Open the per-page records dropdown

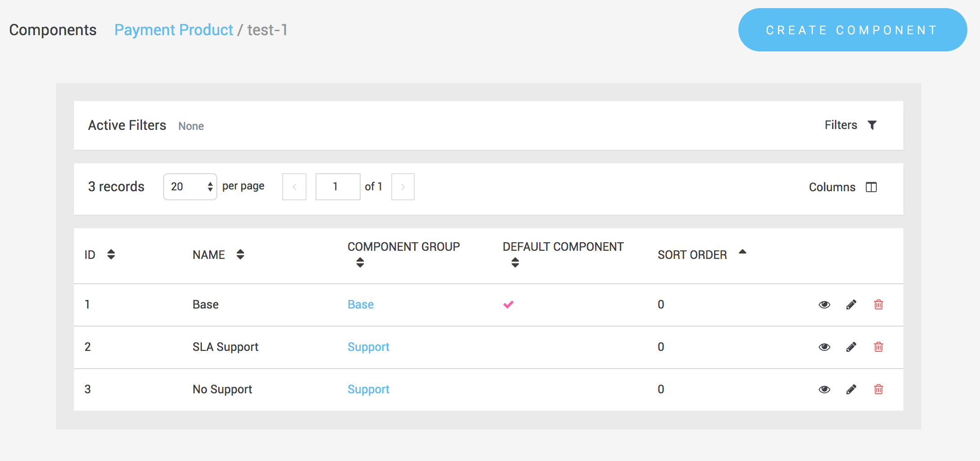coord(190,186)
